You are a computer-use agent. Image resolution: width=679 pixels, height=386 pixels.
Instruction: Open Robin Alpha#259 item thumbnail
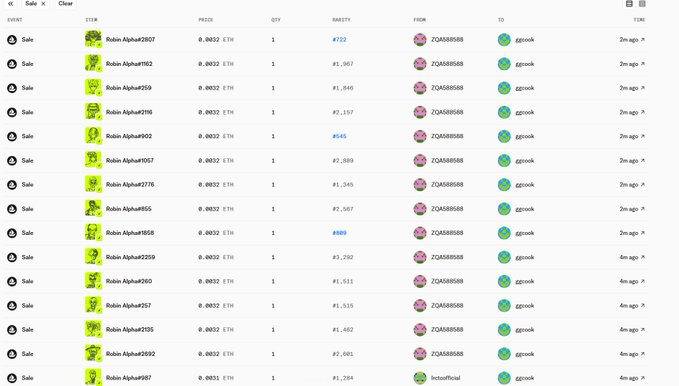[93, 88]
